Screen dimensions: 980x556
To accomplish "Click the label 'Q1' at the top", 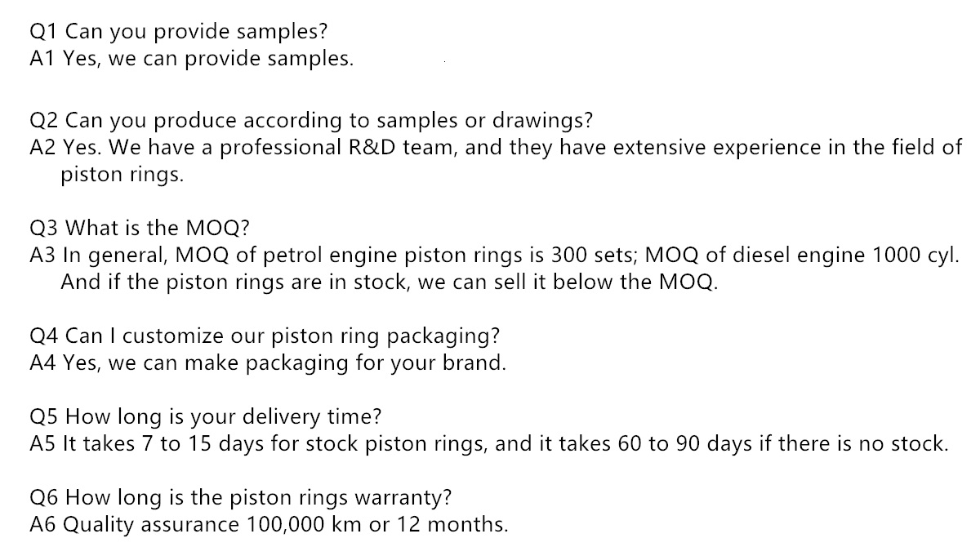I will point(43,33).
